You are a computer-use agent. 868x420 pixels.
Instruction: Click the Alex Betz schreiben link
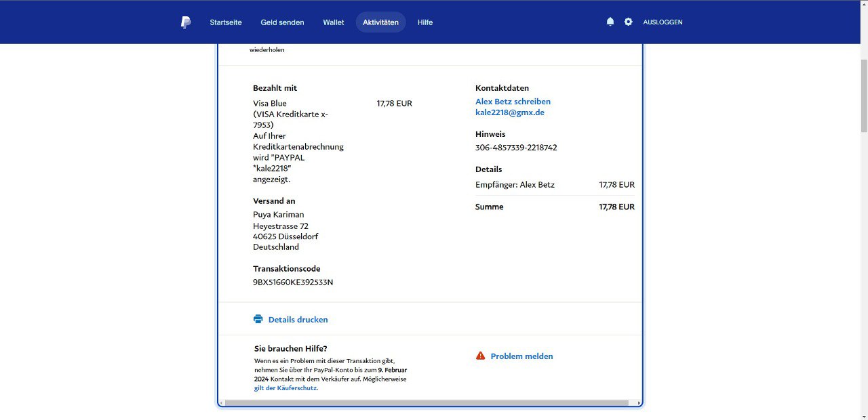(x=513, y=102)
